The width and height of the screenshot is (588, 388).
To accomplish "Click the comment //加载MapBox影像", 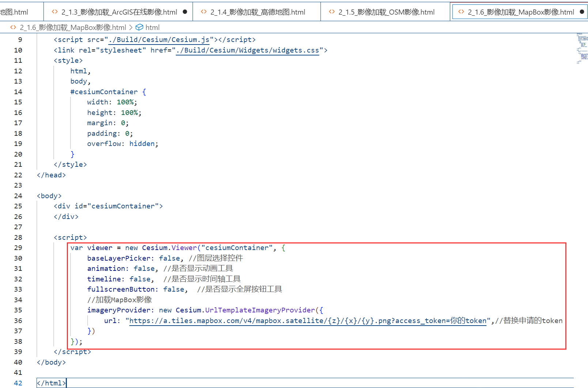I will click(x=120, y=300).
